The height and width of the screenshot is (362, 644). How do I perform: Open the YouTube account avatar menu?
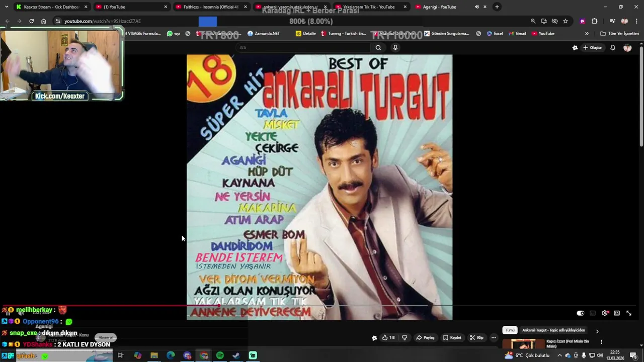pyautogui.click(x=627, y=48)
